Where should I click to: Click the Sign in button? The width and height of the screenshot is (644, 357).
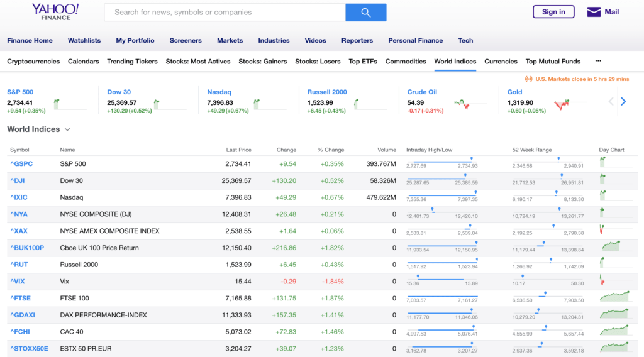point(553,12)
